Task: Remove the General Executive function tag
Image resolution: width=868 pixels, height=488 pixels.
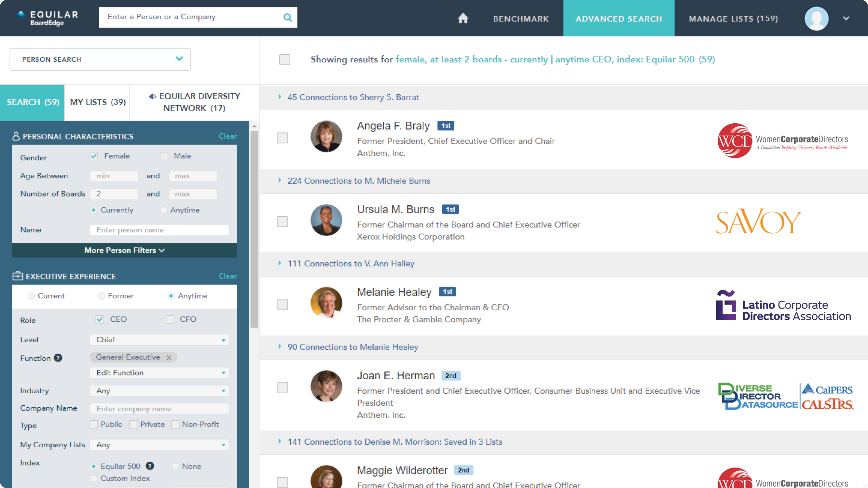Action: (169, 357)
